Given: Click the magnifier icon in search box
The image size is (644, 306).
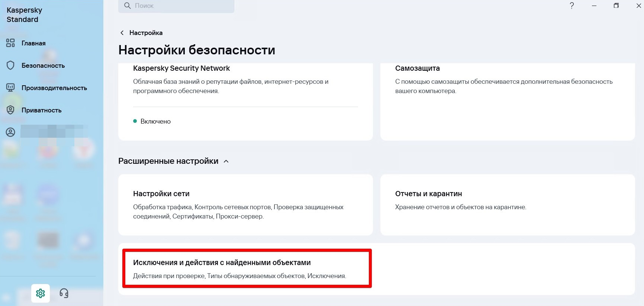Looking at the screenshot, I should (128, 6).
